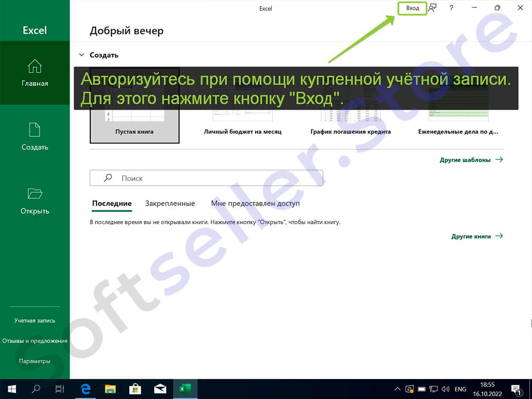Open Отзывы и предложения in the sidebar
This screenshot has height=399, width=532.
[x=35, y=341]
